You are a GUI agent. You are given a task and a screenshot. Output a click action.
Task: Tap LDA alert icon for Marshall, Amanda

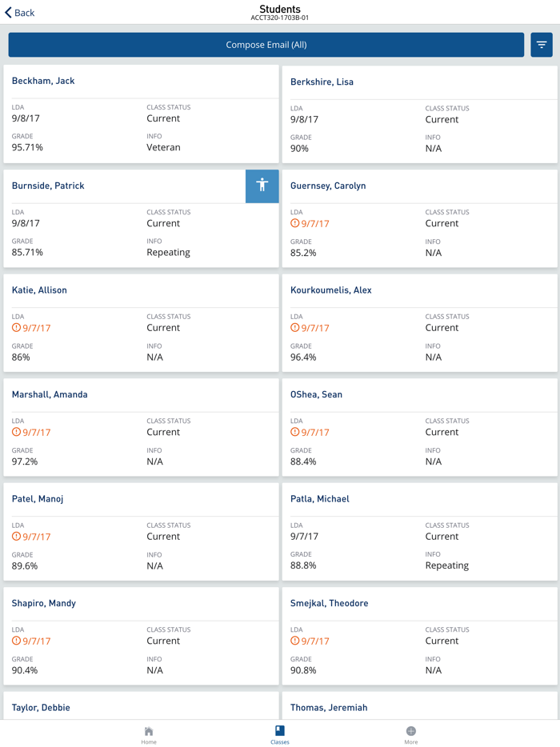click(16, 432)
